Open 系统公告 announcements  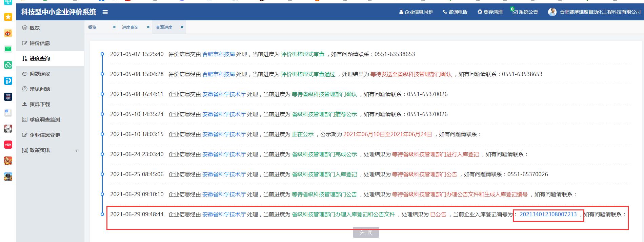coord(525,12)
